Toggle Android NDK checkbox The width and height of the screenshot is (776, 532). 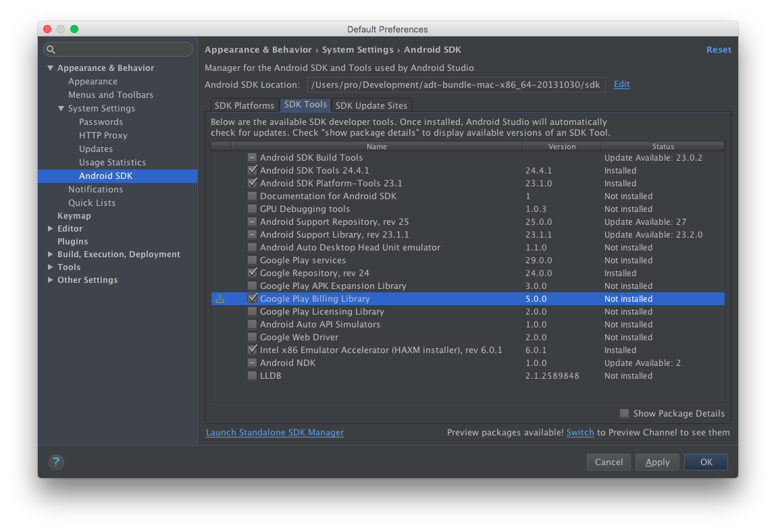(253, 363)
